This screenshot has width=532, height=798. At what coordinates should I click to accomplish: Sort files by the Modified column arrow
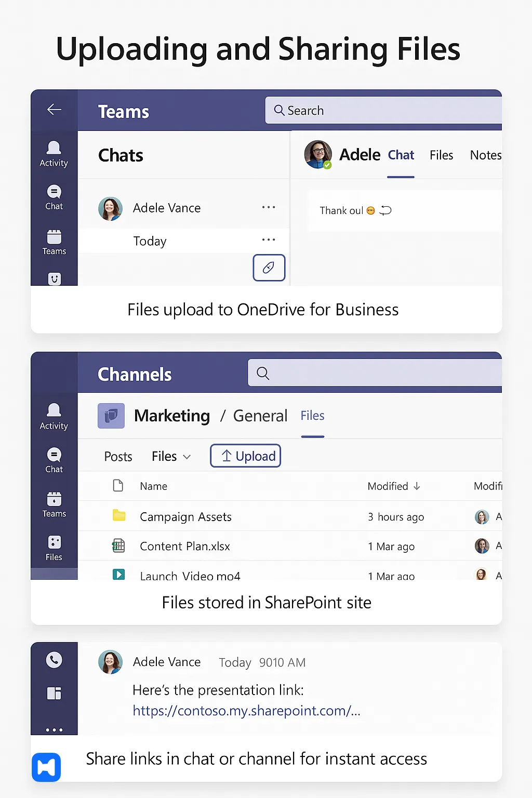click(x=417, y=486)
